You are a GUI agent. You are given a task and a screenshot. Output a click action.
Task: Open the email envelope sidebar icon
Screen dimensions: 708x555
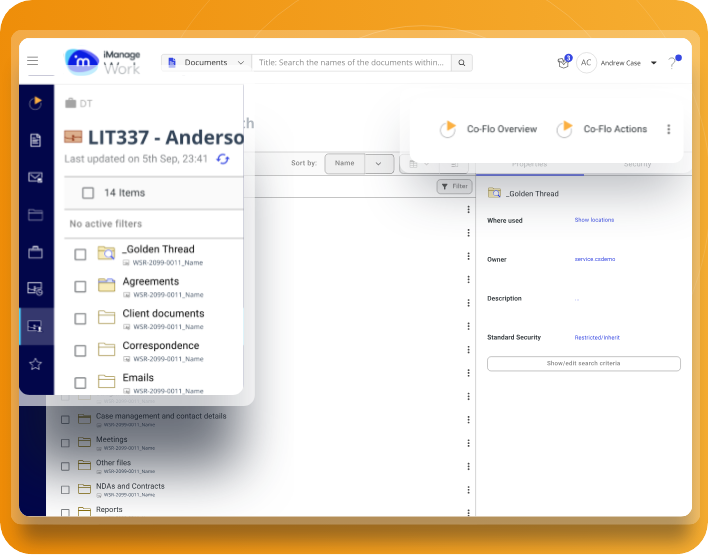point(35,177)
